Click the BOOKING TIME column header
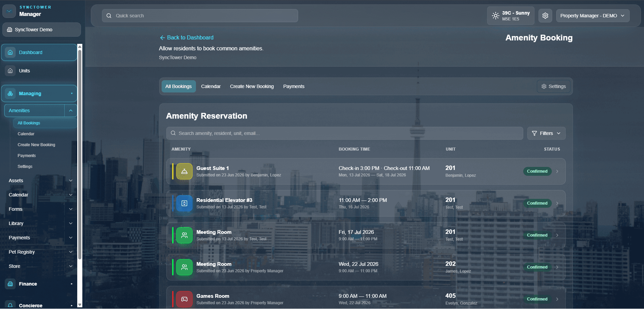The width and height of the screenshot is (644, 309). [354, 149]
